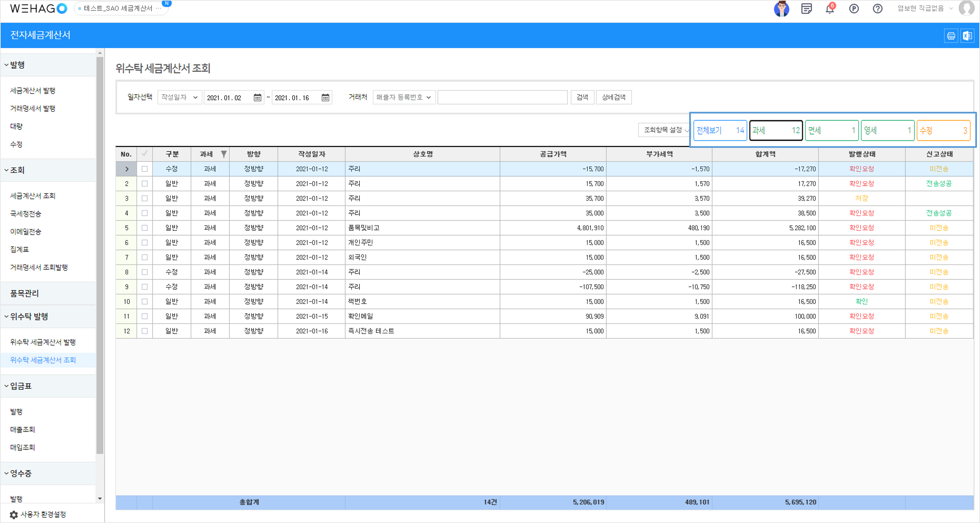This screenshot has width=980, height=523.
Task: Open the message board icon in top bar
Action: click(806, 8)
